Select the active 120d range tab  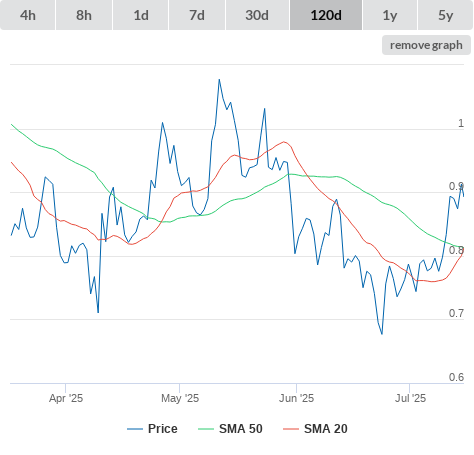pos(326,15)
